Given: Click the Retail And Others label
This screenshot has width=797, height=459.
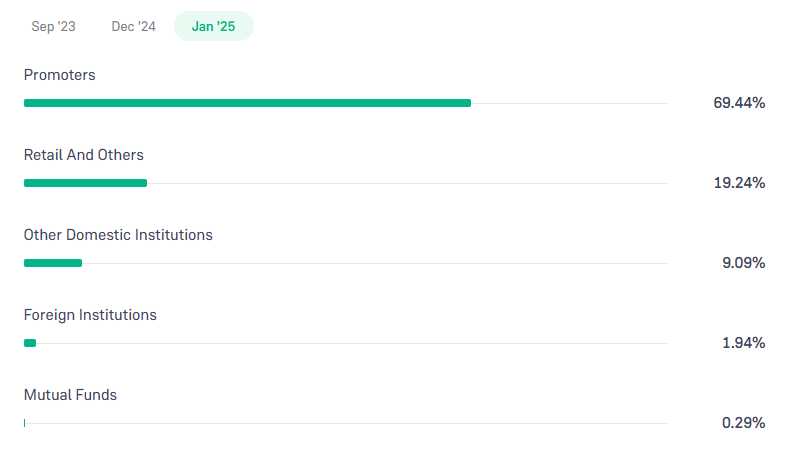Looking at the screenshot, I should pos(84,155).
